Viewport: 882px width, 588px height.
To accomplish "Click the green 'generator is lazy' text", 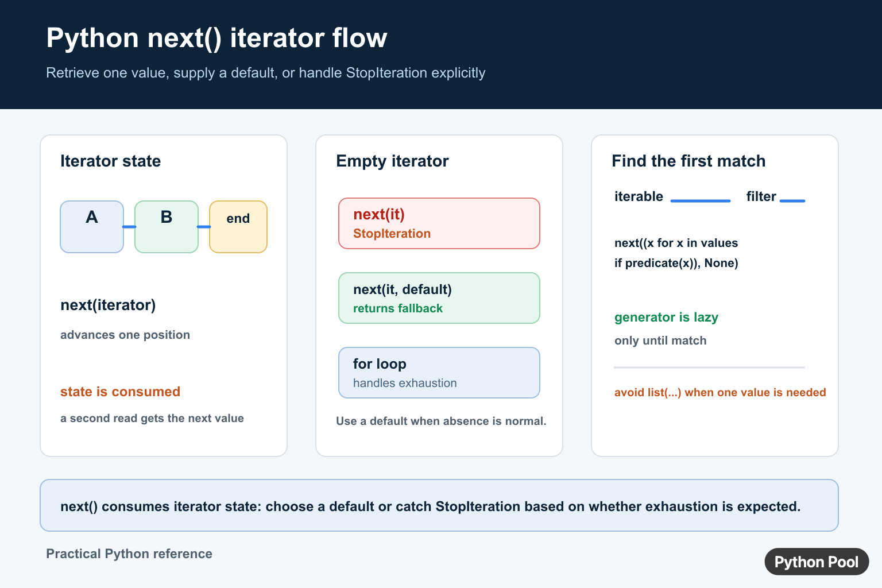I will pyautogui.click(x=666, y=318).
